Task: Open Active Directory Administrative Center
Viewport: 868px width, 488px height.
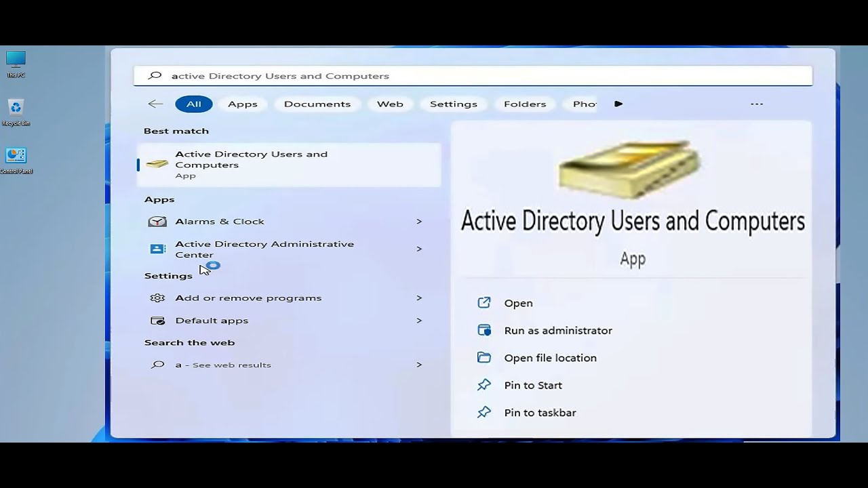Action: click(x=264, y=249)
